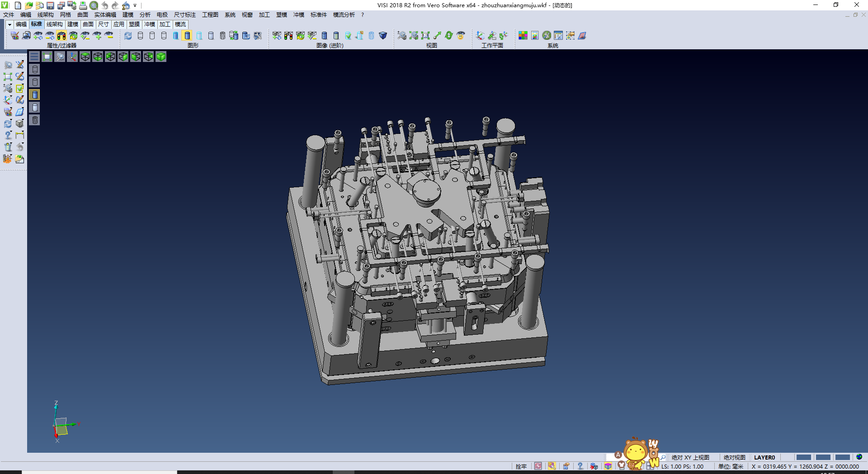The height and width of the screenshot is (474, 868).
Task: Toggle the highlighted blue cylinder in left sidebar
Action: [35, 95]
